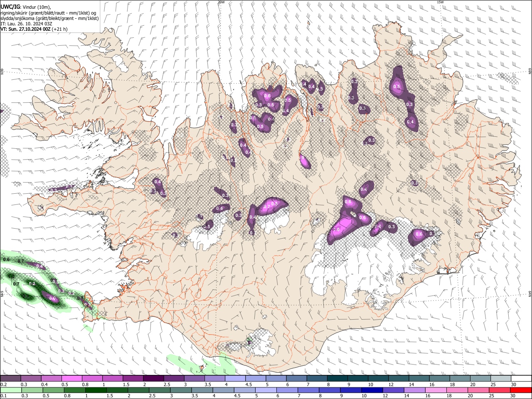
Task: Click the darkest purple 2 mm snow swatch
Action: click(x=153, y=379)
